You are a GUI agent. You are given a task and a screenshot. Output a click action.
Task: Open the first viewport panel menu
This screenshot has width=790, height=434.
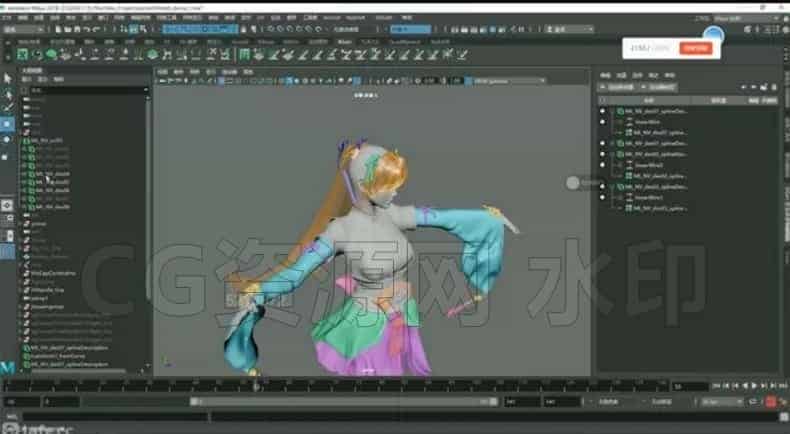point(162,72)
